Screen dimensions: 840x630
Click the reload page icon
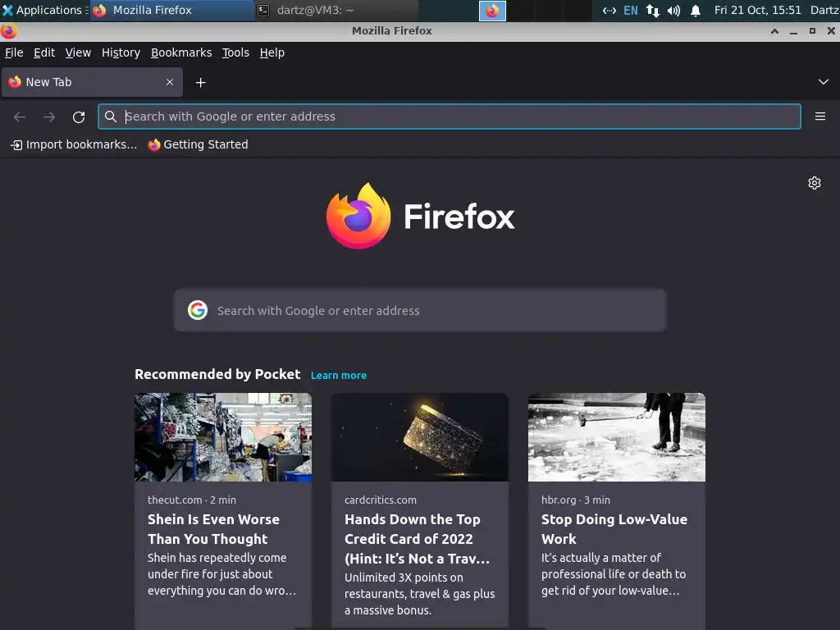click(x=79, y=116)
